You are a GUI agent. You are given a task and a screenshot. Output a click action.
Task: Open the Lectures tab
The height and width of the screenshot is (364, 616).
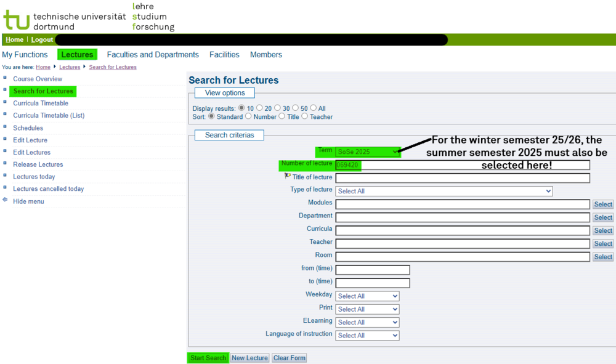click(x=77, y=55)
